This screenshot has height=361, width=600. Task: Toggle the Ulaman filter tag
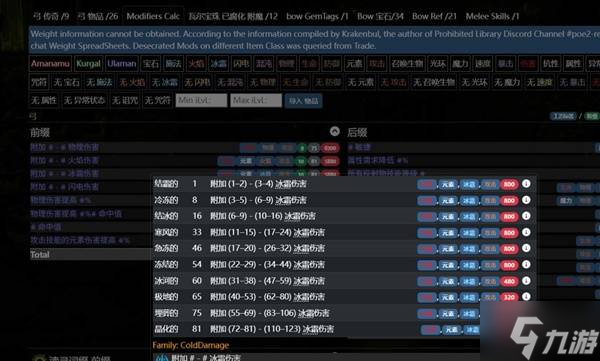(122, 64)
